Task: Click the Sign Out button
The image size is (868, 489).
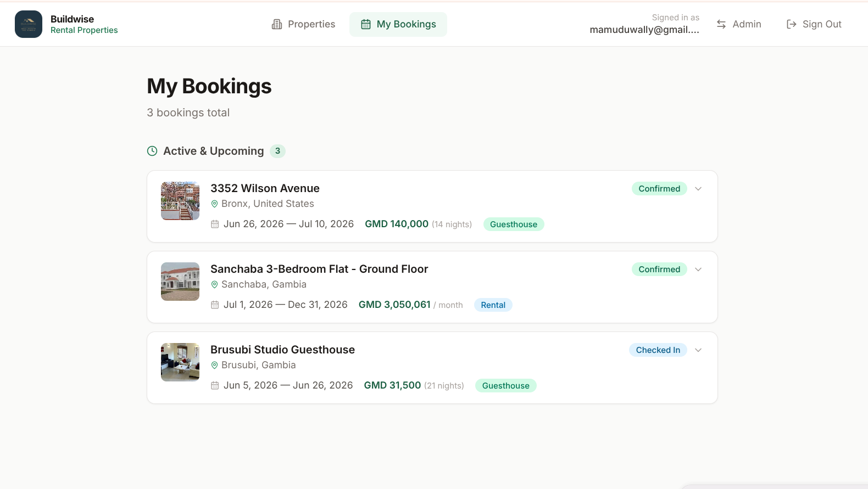Action: (814, 24)
